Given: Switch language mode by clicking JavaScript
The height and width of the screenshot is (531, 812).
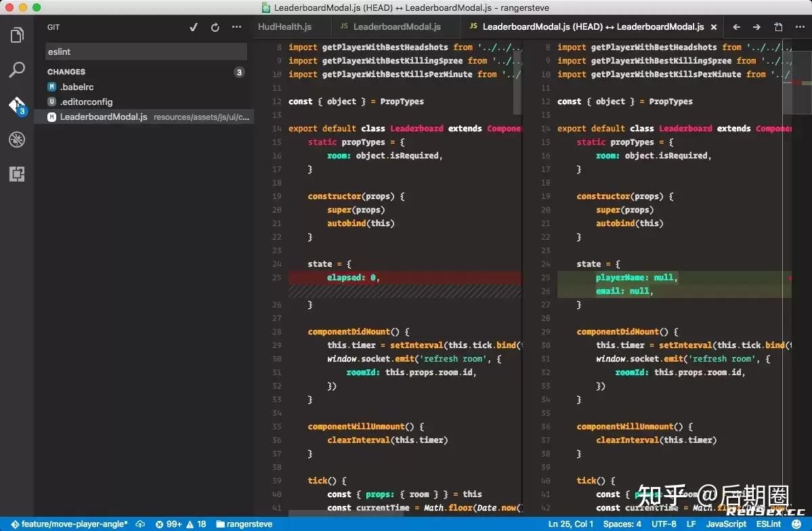Looking at the screenshot, I should (x=725, y=524).
